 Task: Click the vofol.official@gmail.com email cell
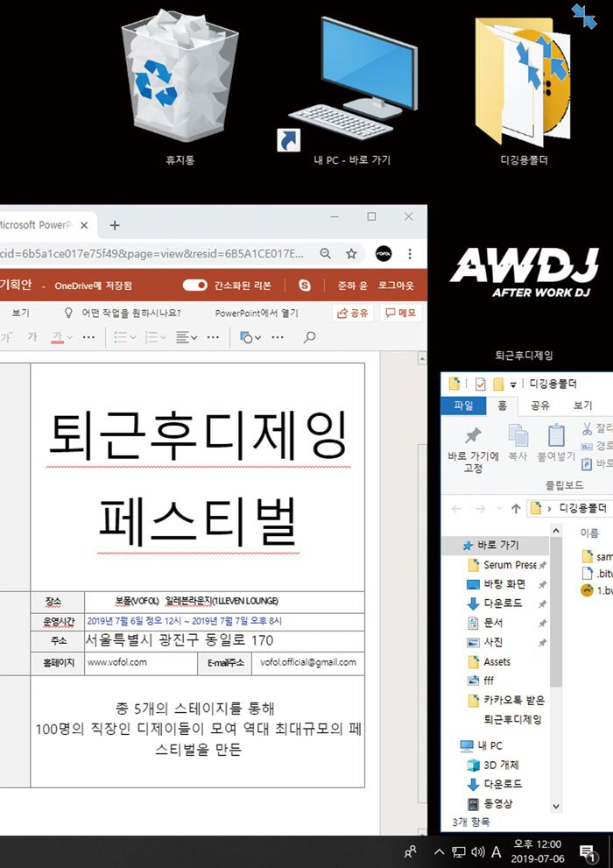coord(308,663)
